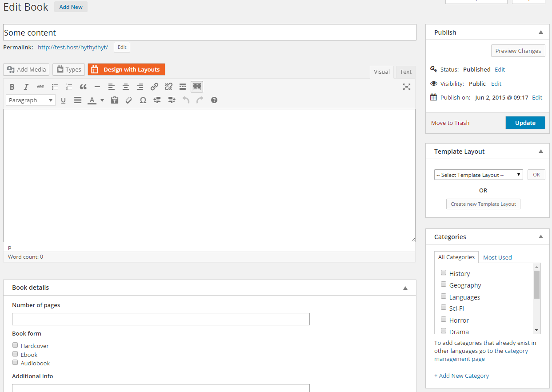Screen dimensions: 552x392
Task: Edit the publish Status
Action: [500, 69]
